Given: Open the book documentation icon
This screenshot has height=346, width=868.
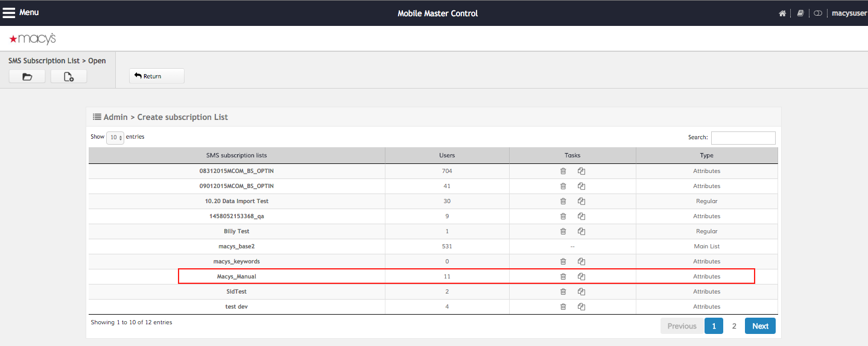Looking at the screenshot, I should (x=800, y=13).
